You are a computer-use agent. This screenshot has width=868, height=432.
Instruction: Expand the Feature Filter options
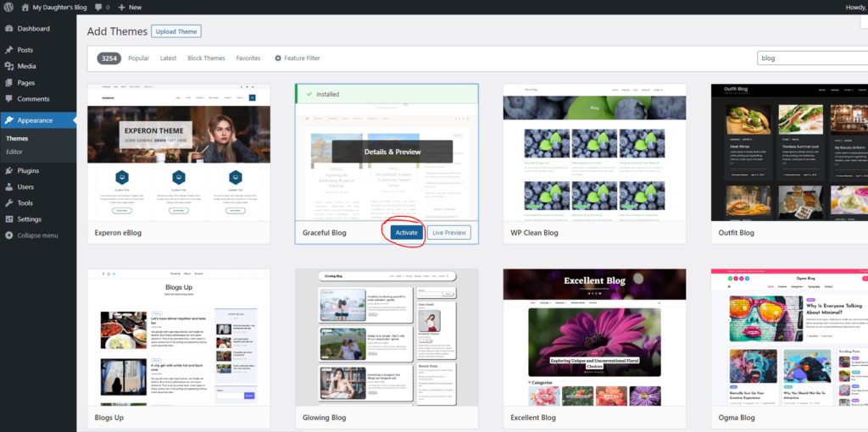click(x=298, y=58)
